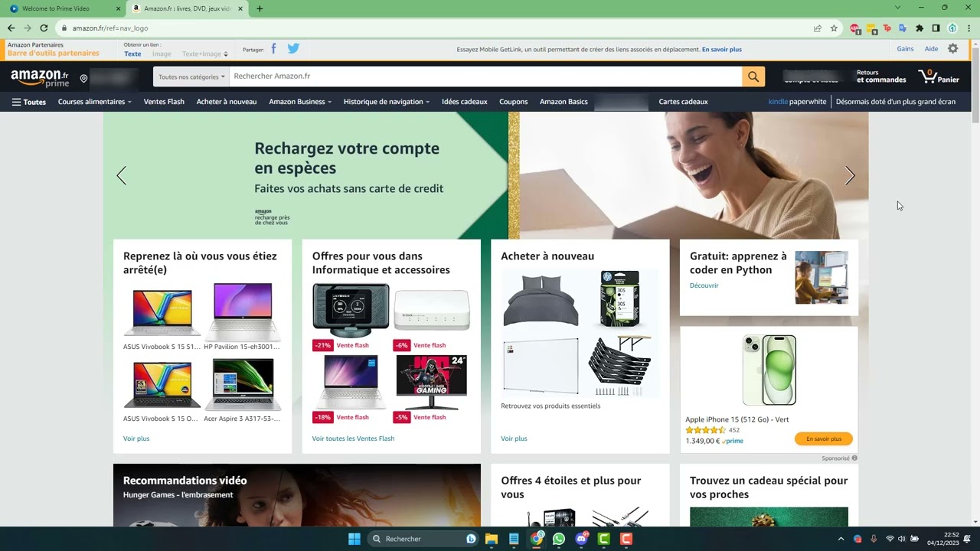The width and height of the screenshot is (980, 551).
Task: Open Ventes Flash in the nav bar
Action: 164,102
